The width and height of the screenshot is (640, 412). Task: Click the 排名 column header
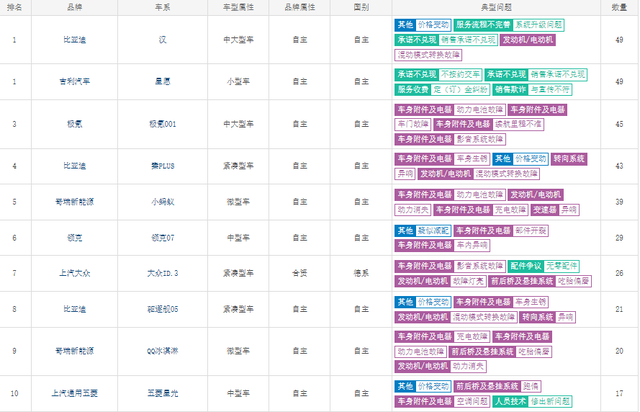(x=15, y=7)
